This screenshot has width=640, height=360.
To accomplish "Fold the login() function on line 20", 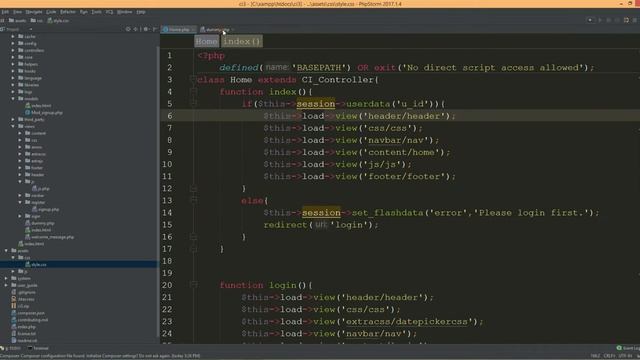I will pyautogui.click(x=194, y=285).
